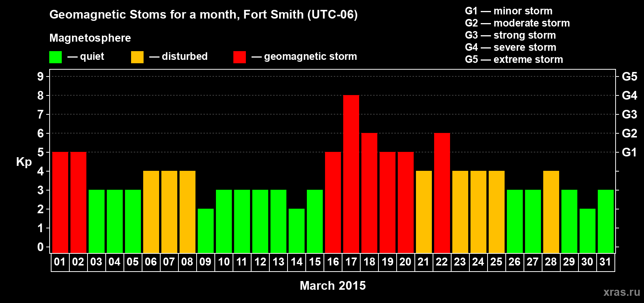Click date label 01 on the axis

pos(60,262)
